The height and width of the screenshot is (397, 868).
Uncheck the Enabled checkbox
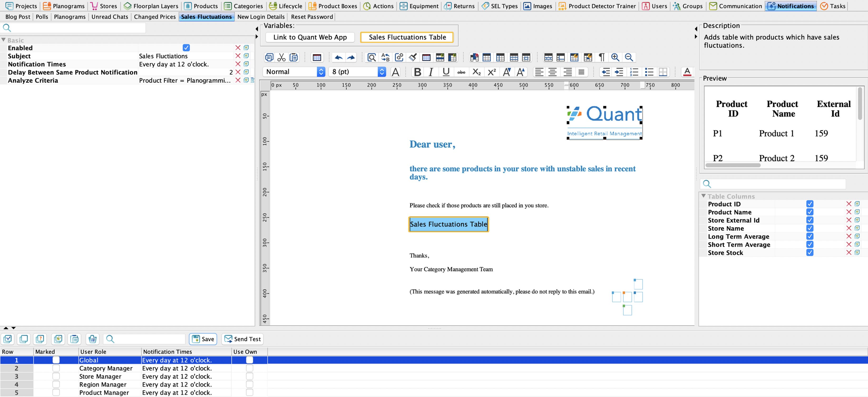tap(186, 48)
